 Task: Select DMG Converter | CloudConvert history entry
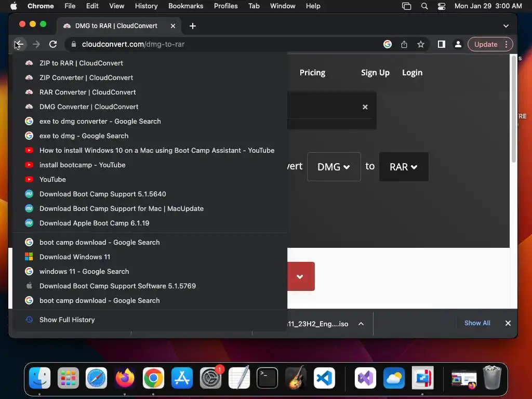[x=150, y=107]
